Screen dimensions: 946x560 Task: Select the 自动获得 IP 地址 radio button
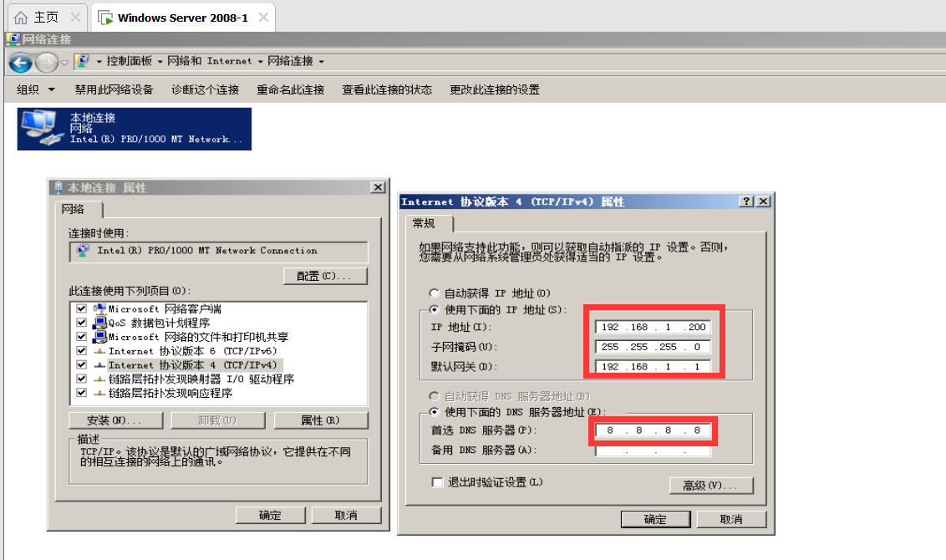click(434, 293)
